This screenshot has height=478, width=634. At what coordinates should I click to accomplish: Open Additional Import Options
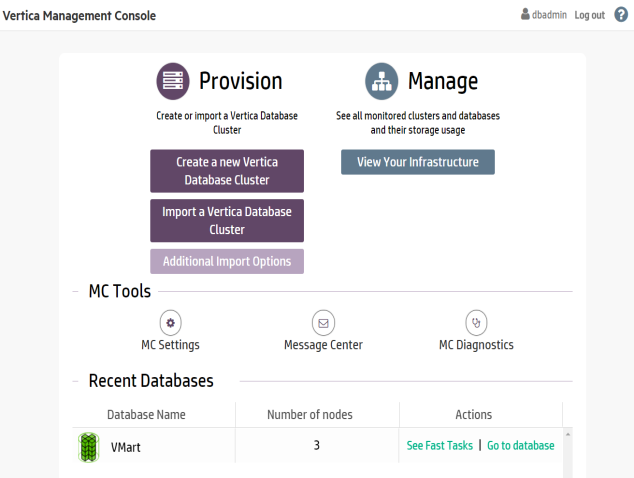pyautogui.click(x=227, y=262)
